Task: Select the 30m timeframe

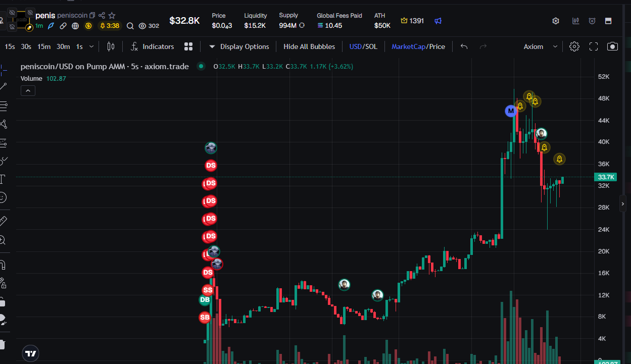Action: [63, 46]
